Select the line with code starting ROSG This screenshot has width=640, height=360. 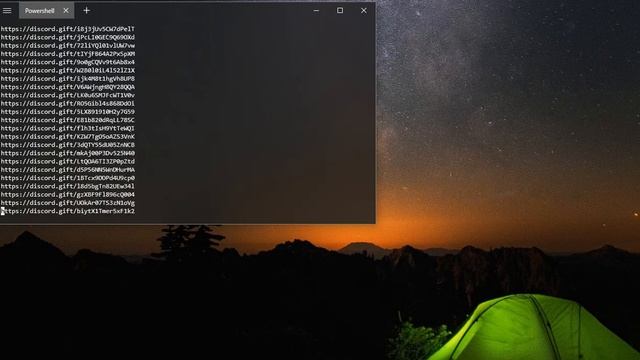tap(67, 104)
